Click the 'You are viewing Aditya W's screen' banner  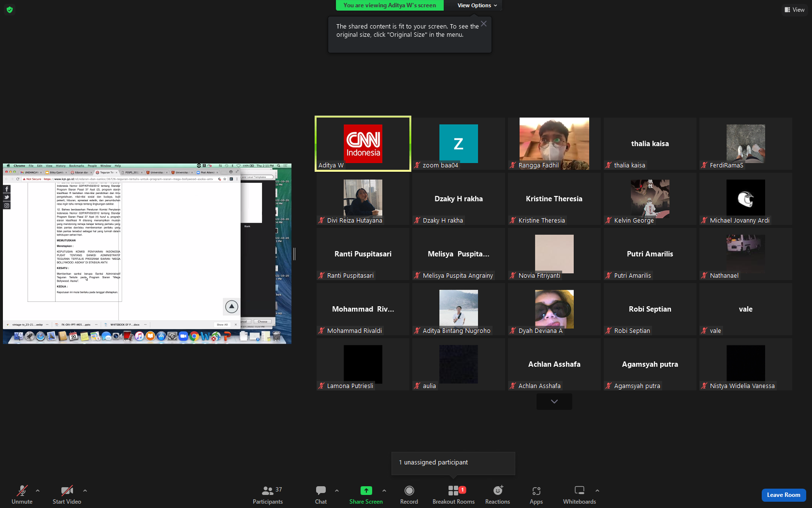[x=390, y=5]
